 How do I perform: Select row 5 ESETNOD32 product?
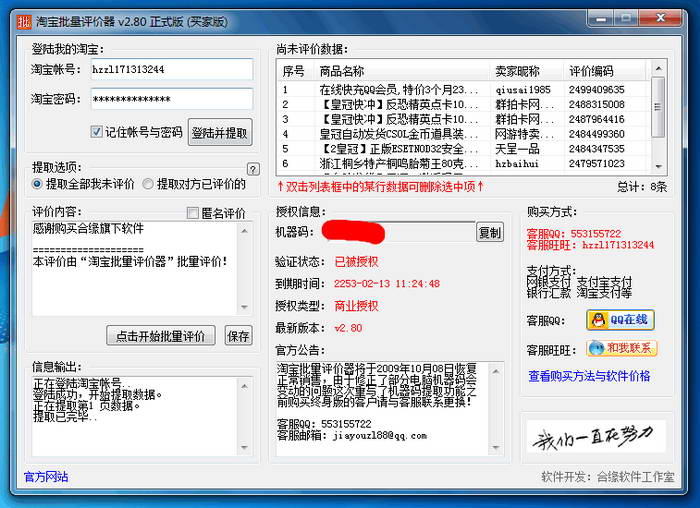point(463,149)
